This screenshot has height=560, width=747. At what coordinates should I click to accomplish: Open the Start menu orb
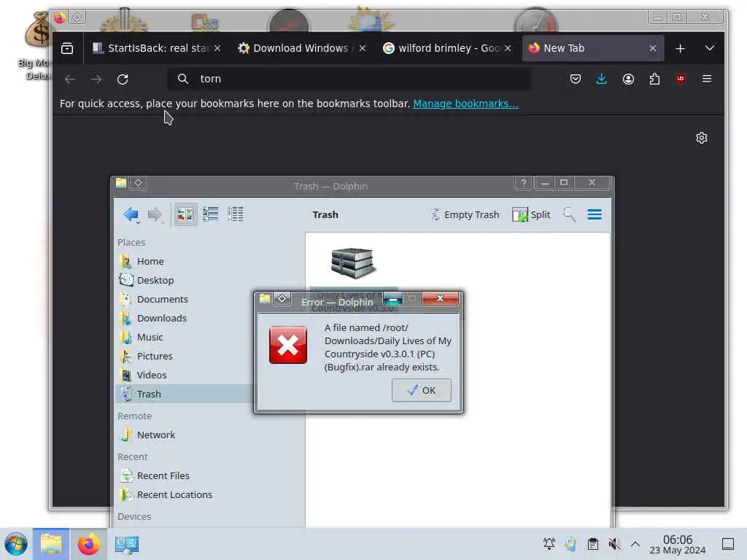(16, 544)
